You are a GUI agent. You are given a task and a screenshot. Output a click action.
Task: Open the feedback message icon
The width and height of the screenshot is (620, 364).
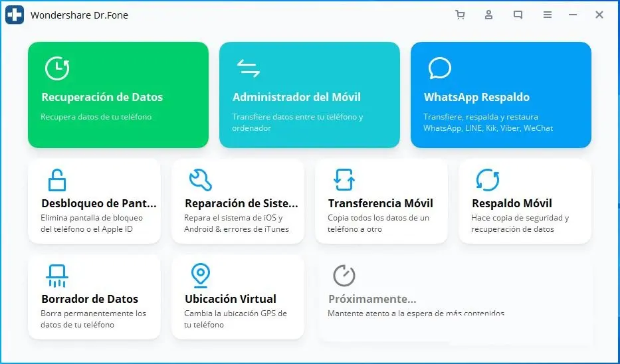click(518, 15)
